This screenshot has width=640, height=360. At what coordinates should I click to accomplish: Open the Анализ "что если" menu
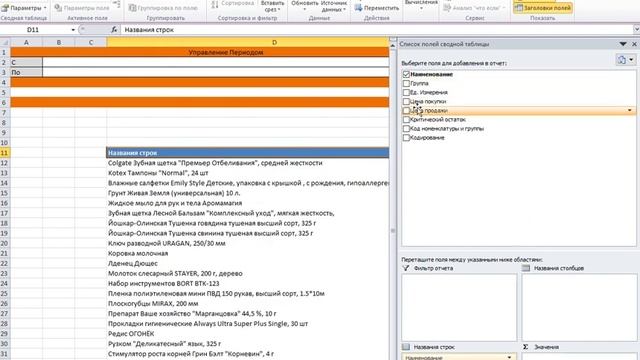click(x=474, y=8)
